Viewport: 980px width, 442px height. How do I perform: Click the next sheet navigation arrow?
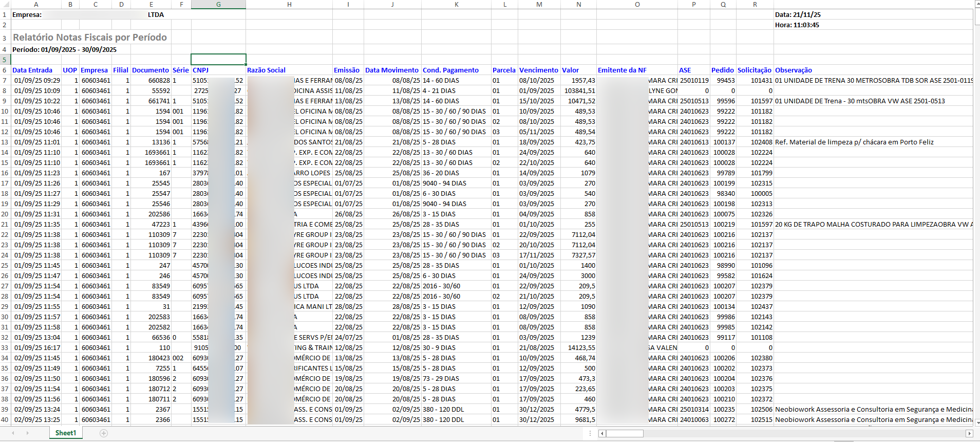click(27, 433)
